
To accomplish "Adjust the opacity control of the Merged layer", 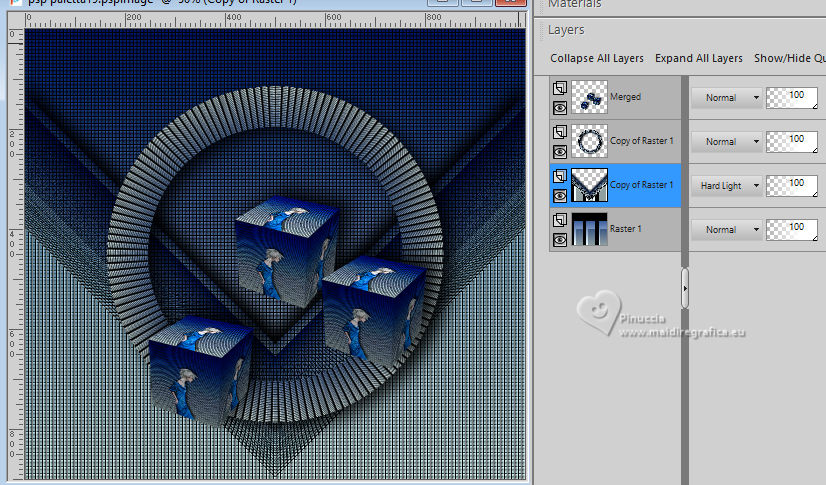I will pyautogui.click(x=792, y=98).
